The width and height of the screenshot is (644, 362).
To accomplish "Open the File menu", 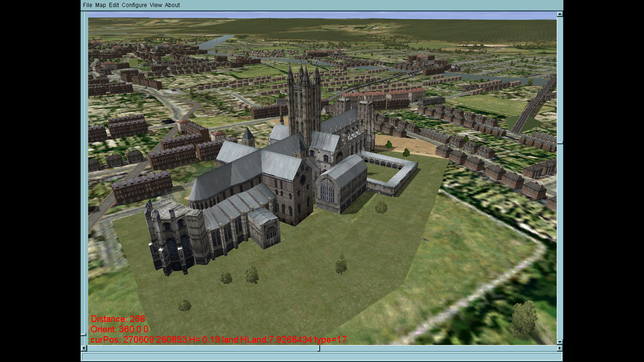I will tap(87, 5).
